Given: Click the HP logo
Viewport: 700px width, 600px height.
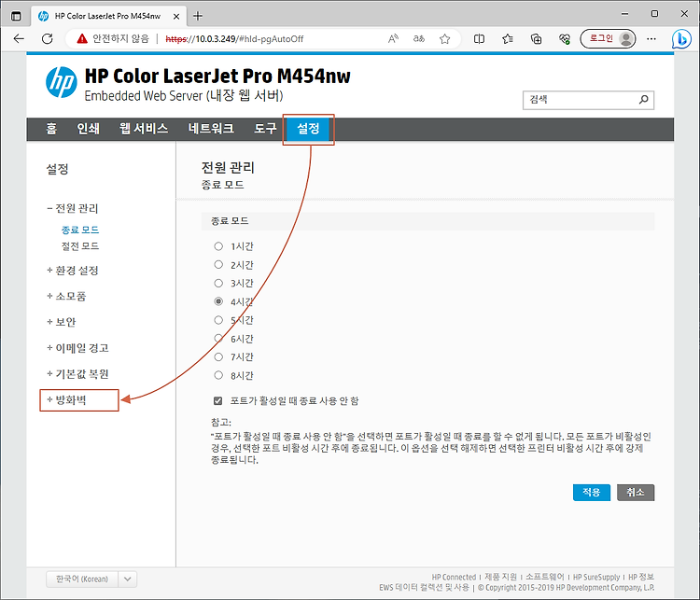Looking at the screenshot, I should pos(62,82).
